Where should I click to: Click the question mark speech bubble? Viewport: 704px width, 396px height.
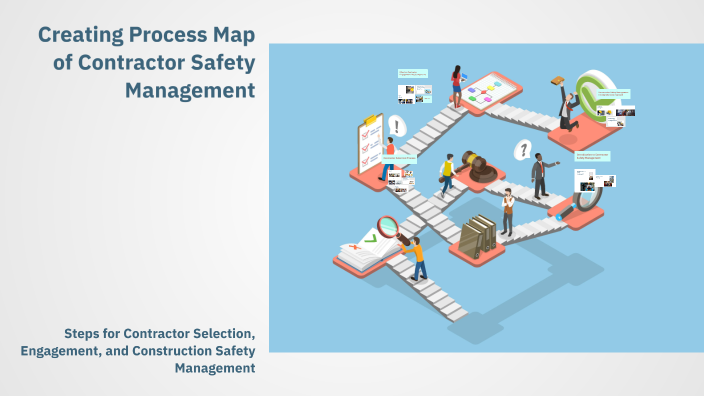(x=523, y=150)
